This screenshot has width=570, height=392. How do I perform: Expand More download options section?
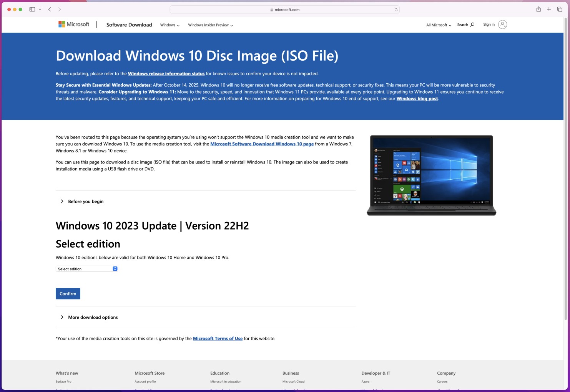coord(89,317)
